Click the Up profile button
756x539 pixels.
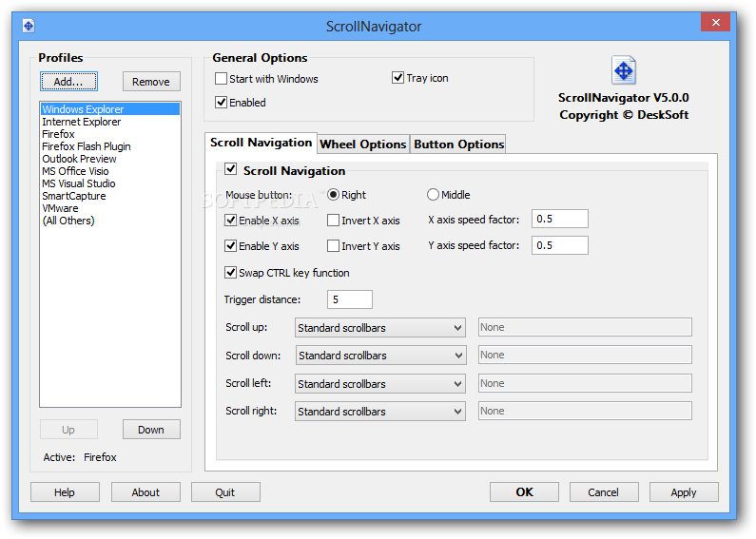tap(68, 430)
